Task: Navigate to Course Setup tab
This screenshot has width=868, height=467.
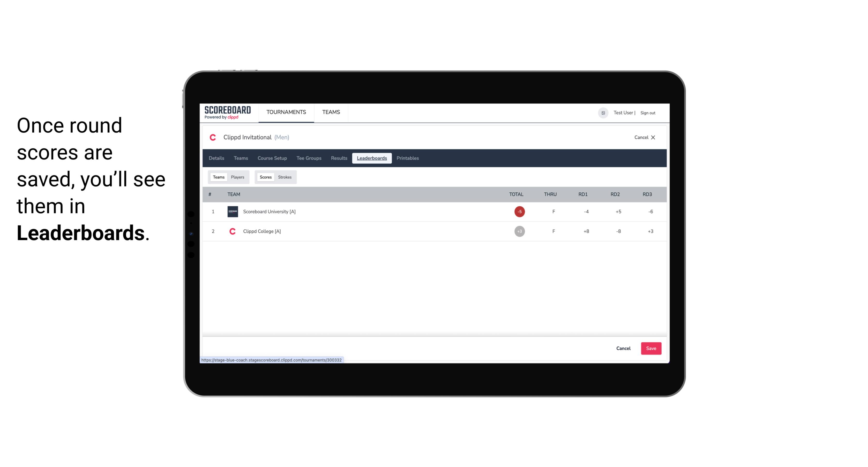Action: pyautogui.click(x=272, y=158)
